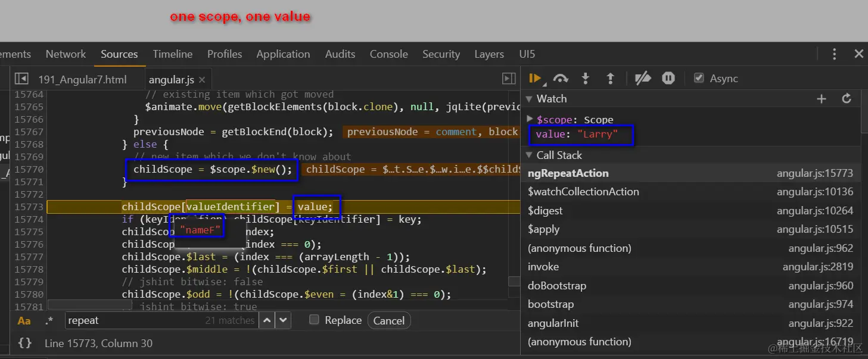Screen dimensions: 868x359
Task: Open angular.js:10136 source link
Action: (815, 192)
